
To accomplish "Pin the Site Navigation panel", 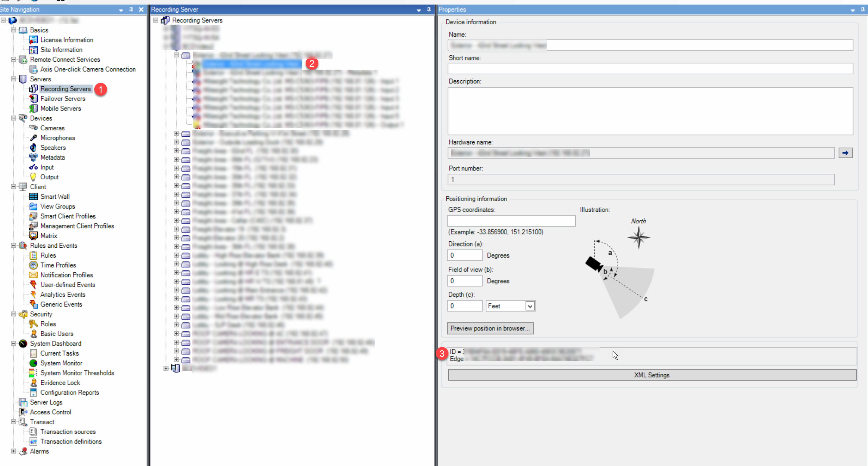I will [131, 9].
